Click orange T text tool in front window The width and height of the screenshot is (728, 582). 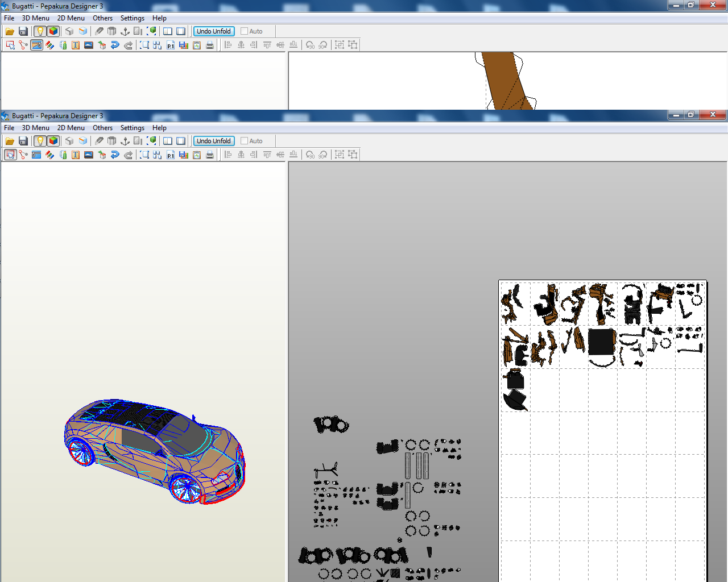pos(76,155)
